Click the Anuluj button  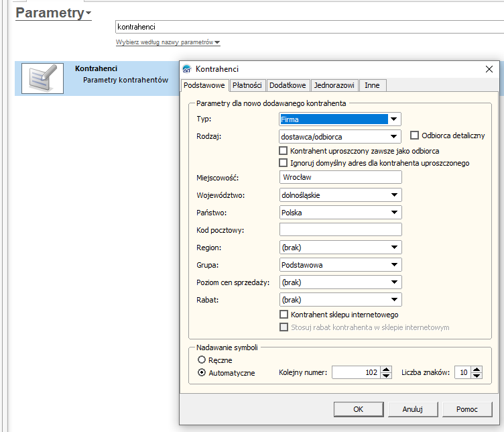(x=412, y=409)
